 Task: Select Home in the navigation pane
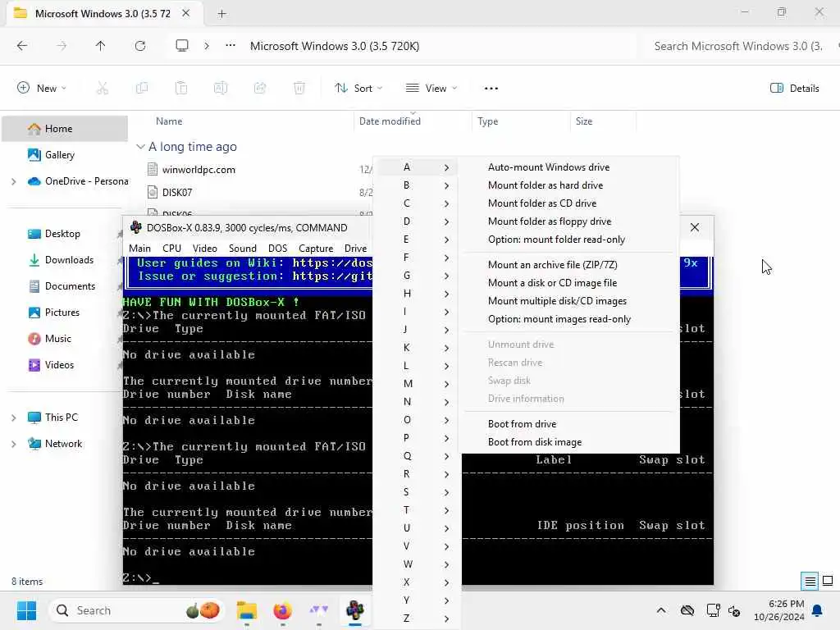coord(65,129)
